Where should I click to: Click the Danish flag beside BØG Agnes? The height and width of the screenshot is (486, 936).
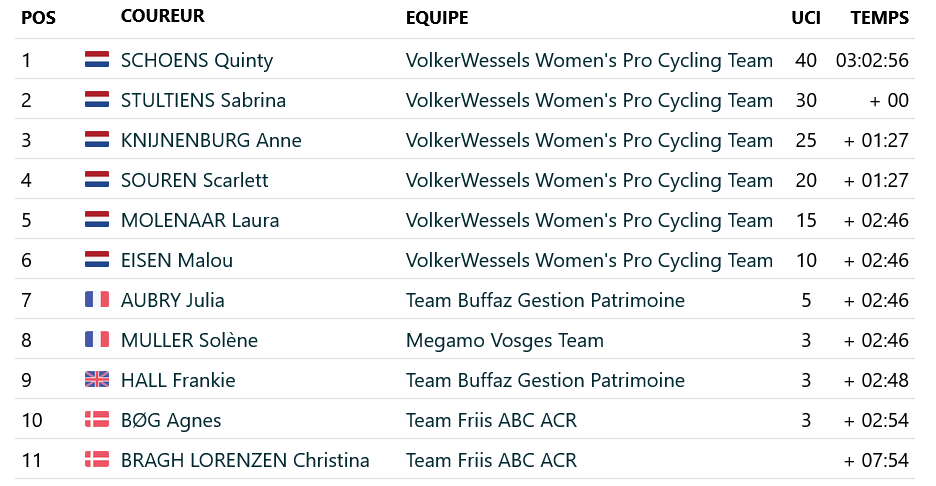tap(97, 420)
